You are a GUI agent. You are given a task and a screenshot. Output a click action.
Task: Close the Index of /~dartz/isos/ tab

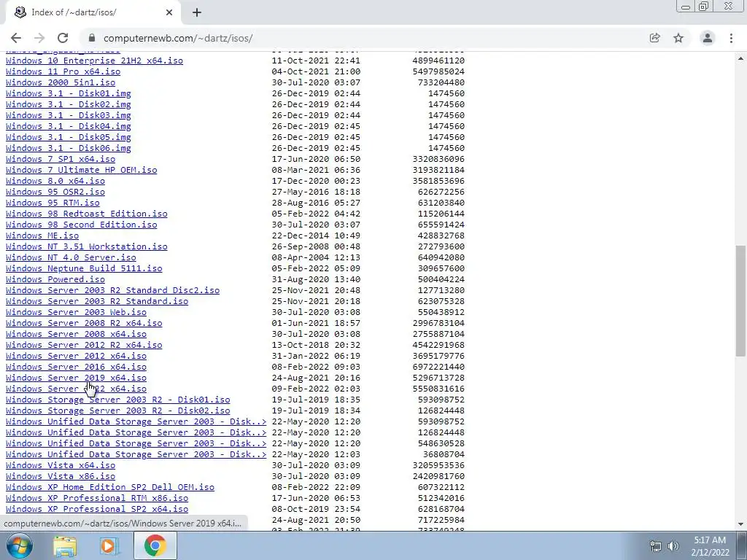(x=169, y=12)
